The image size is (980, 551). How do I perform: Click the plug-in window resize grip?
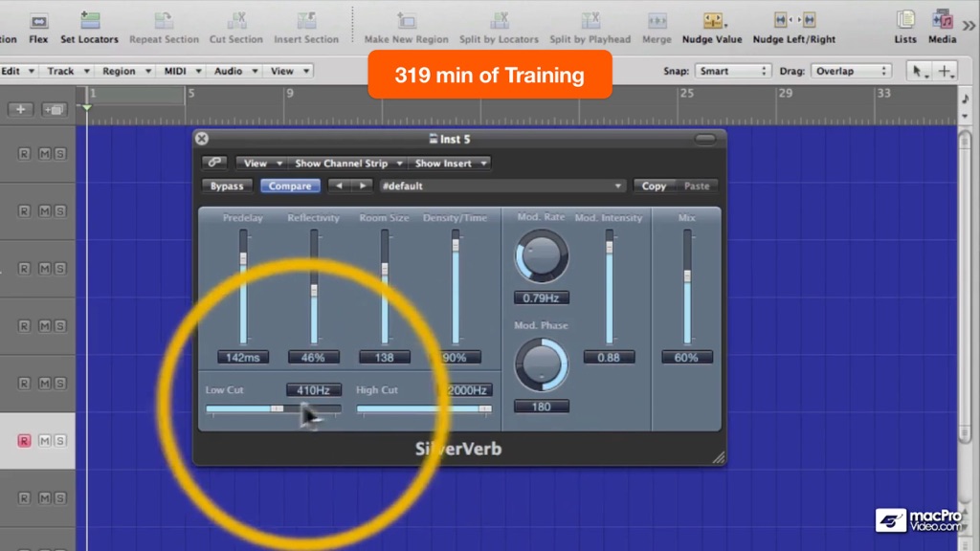[718, 458]
